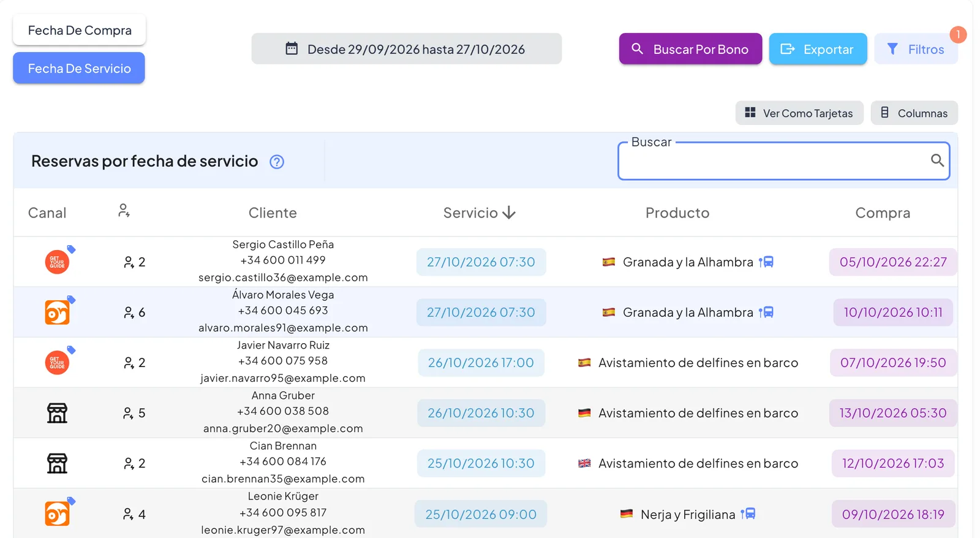This screenshot has height=538, width=980.
Task: Open the date range picker Desde 29/09/2026
Action: click(x=407, y=49)
